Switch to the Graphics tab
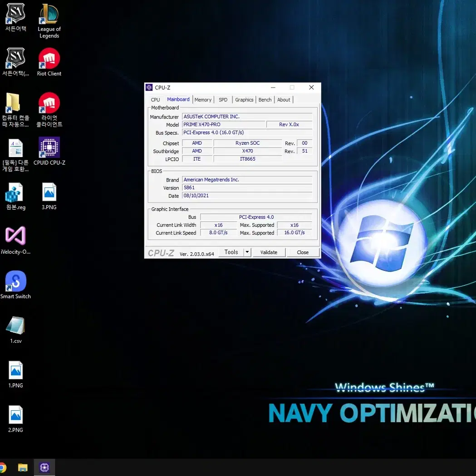Image resolution: width=476 pixels, height=476 pixels. (x=244, y=99)
